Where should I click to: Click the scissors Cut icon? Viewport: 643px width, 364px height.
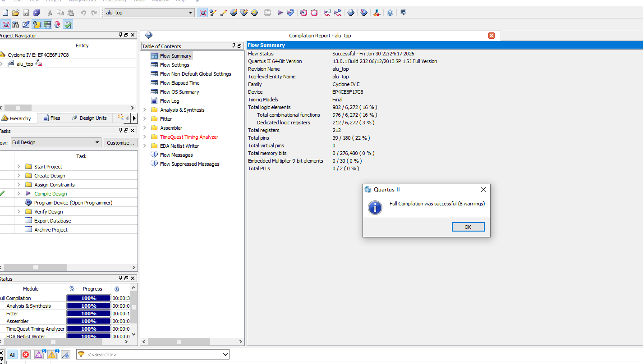click(50, 13)
